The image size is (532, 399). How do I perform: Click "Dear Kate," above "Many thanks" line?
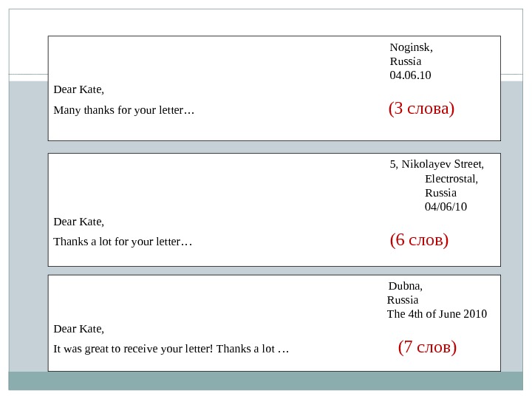pos(79,89)
